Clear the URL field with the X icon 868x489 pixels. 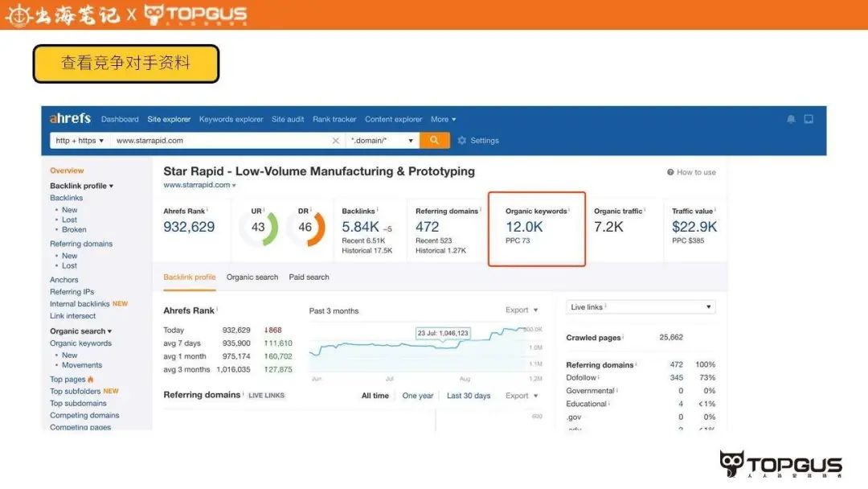click(335, 141)
